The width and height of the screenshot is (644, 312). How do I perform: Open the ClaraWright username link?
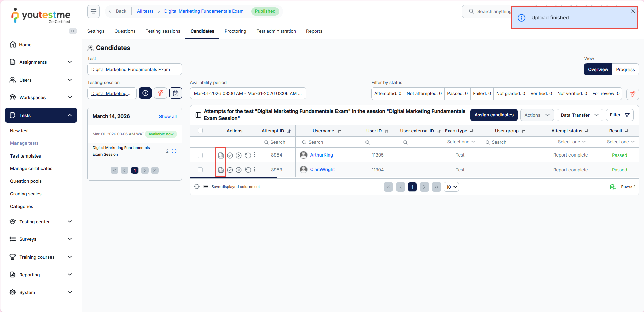(x=322, y=170)
